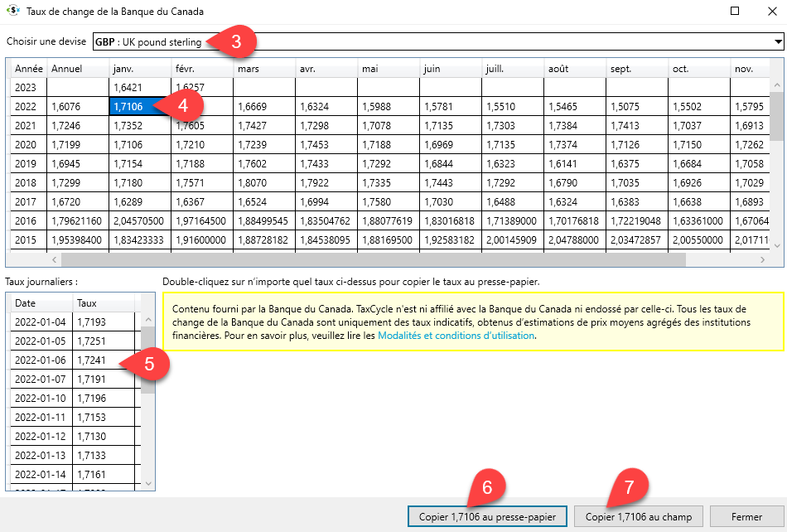
Task: Select the 2023 janv. rate 1,6421
Action: [140, 87]
